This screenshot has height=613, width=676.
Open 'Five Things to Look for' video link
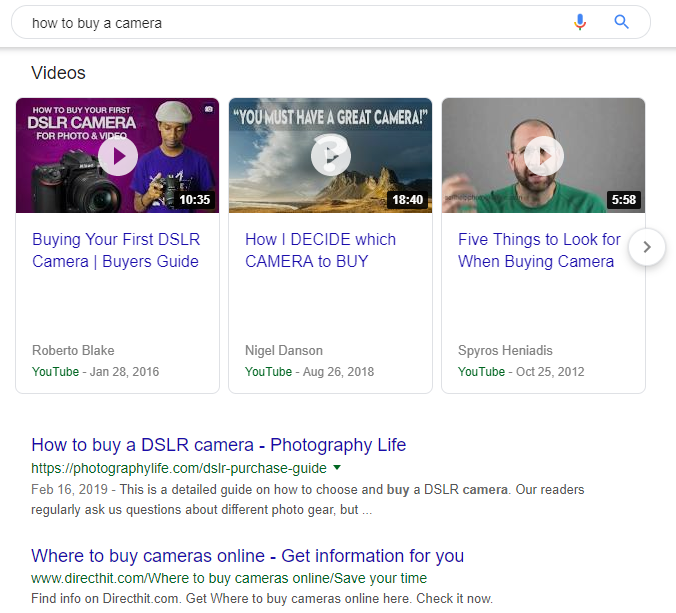tap(539, 250)
